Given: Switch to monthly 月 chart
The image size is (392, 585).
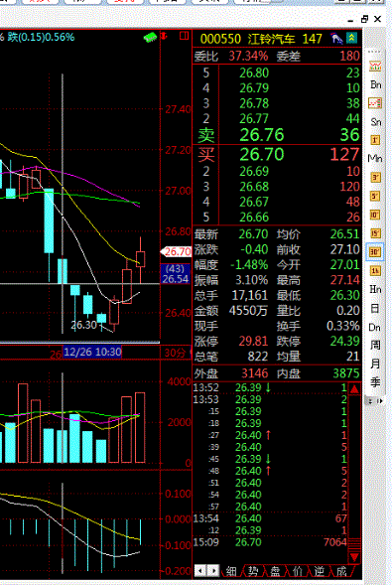Looking at the screenshot, I should point(375,364).
